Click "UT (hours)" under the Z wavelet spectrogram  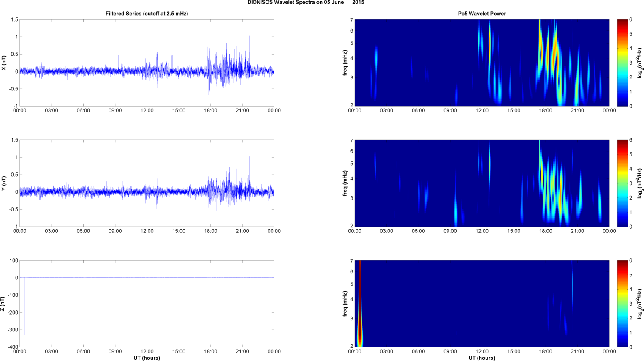(x=482, y=358)
